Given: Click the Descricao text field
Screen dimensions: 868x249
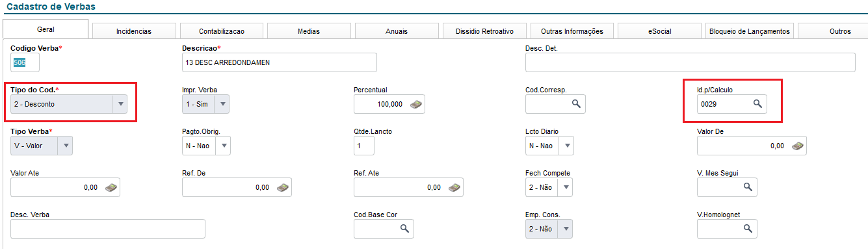Looking at the screenshot, I should click(x=280, y=62).
